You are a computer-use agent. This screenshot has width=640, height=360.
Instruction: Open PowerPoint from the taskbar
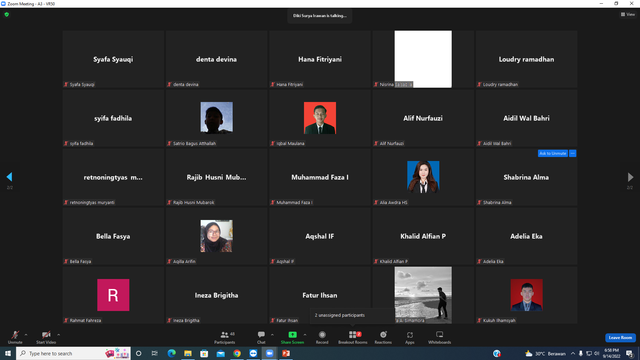[286, 353]
